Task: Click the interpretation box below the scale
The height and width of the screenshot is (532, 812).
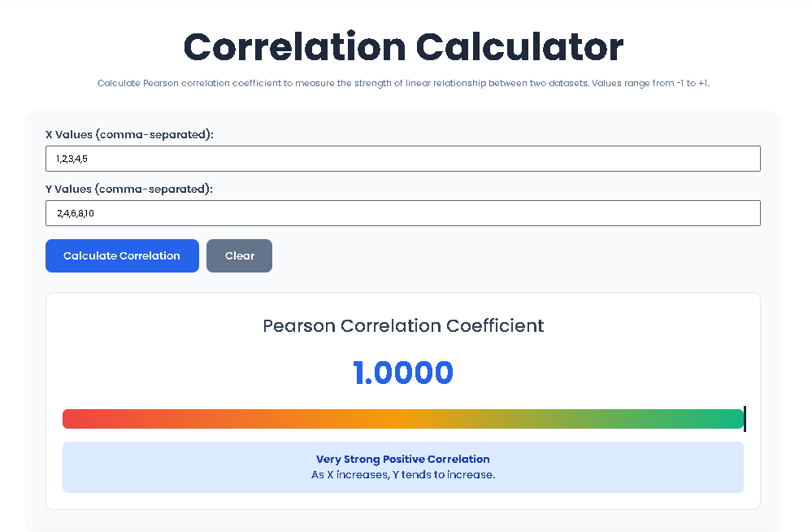Action: (x=403, y=467)
